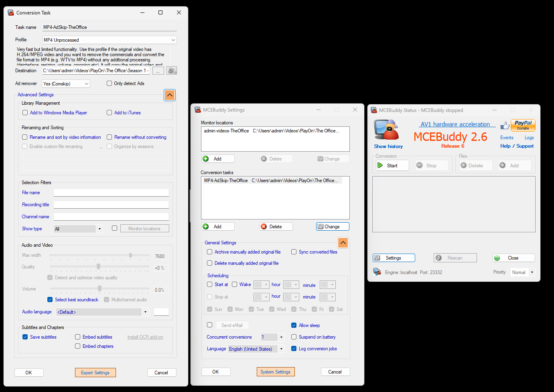Click the PayPal Donate icon
Image resolution: width=554 pixels, height=392 pixels.
pos(523,125)
